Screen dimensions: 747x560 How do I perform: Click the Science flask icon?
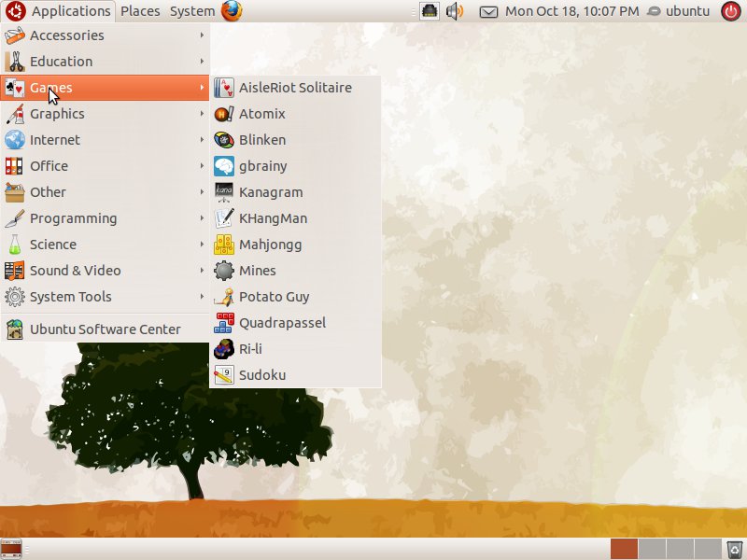15,245
